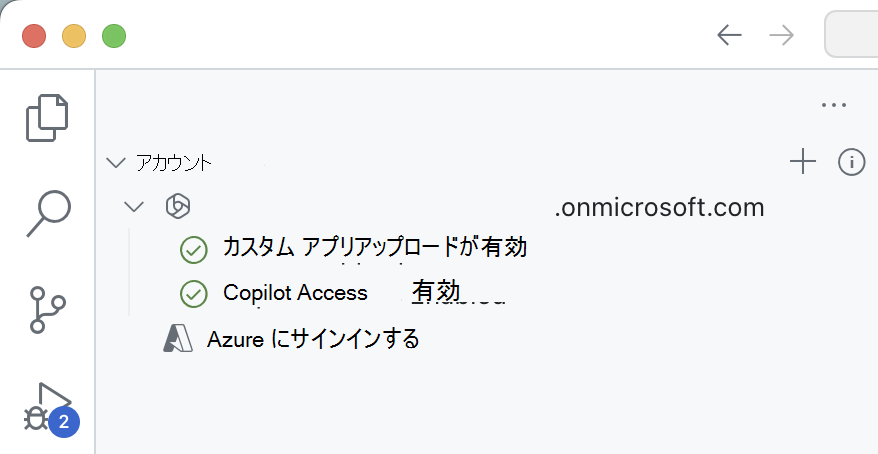Click the Azure logo icon
Screen dimensions: 878x454
point(178,339)
